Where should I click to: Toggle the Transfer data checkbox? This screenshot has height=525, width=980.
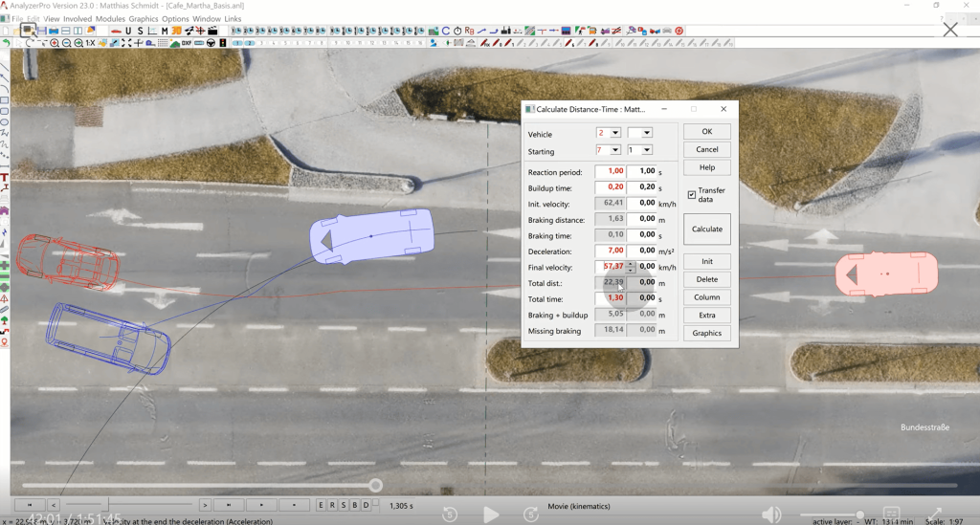tap(692, 195)
